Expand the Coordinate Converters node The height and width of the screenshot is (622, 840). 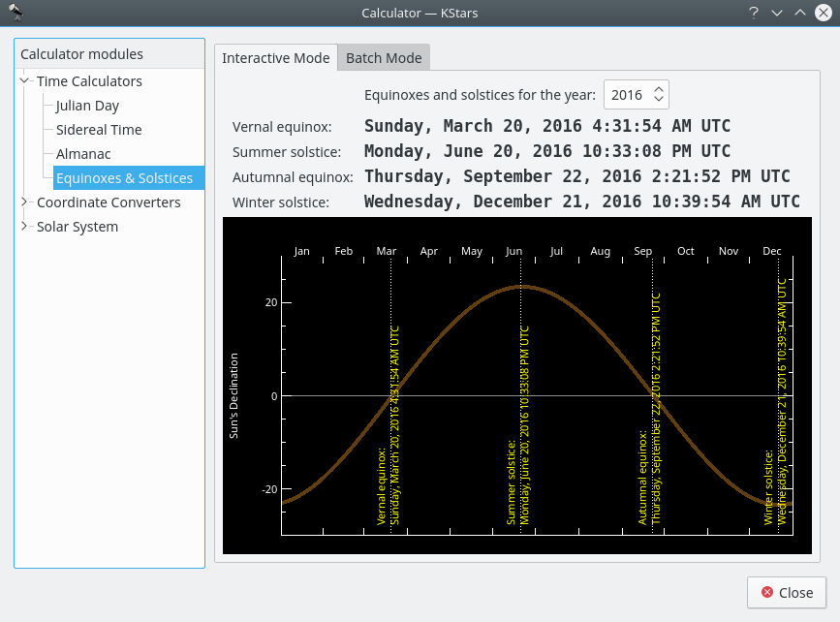(25, 202)
